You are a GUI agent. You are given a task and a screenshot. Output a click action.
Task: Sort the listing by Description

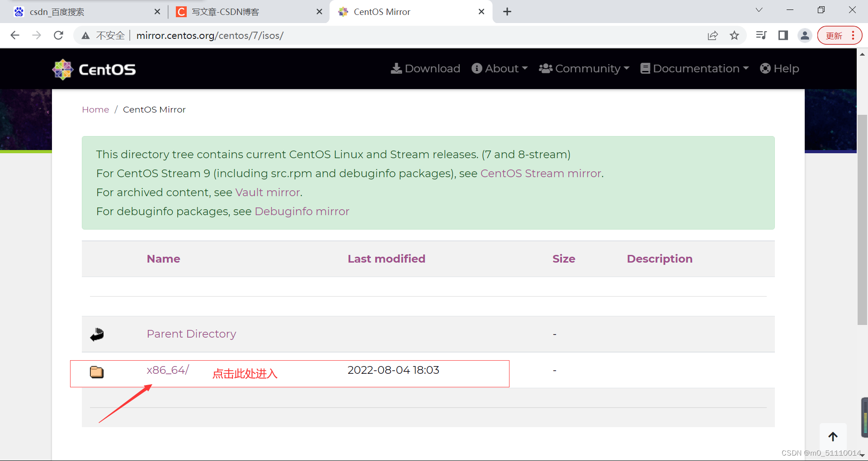point(660,259)
